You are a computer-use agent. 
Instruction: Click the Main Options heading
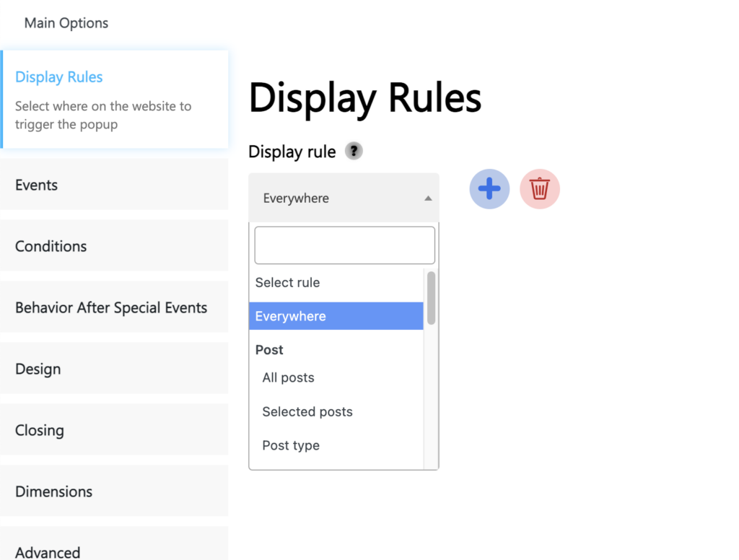point(66,23)
